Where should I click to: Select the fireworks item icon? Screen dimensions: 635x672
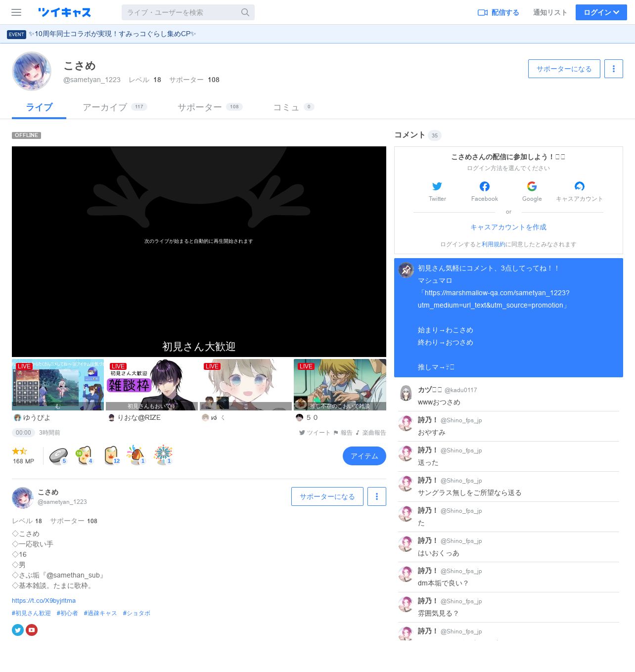pyautogui.click(x=163, y=455)
